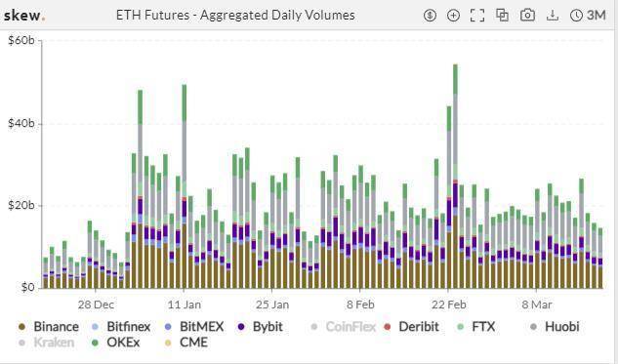Click the skew logo
This screenshot has height=364, width=618.
24,16
